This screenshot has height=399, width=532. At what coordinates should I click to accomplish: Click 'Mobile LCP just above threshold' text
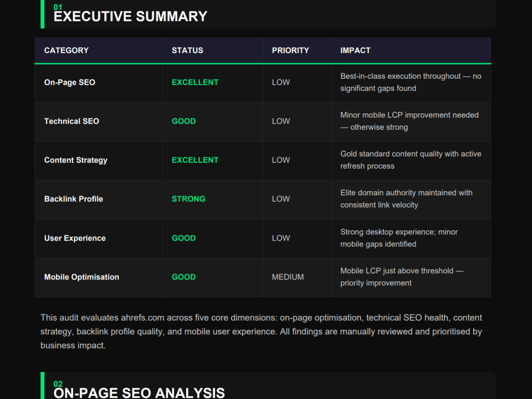pos(402,277)
